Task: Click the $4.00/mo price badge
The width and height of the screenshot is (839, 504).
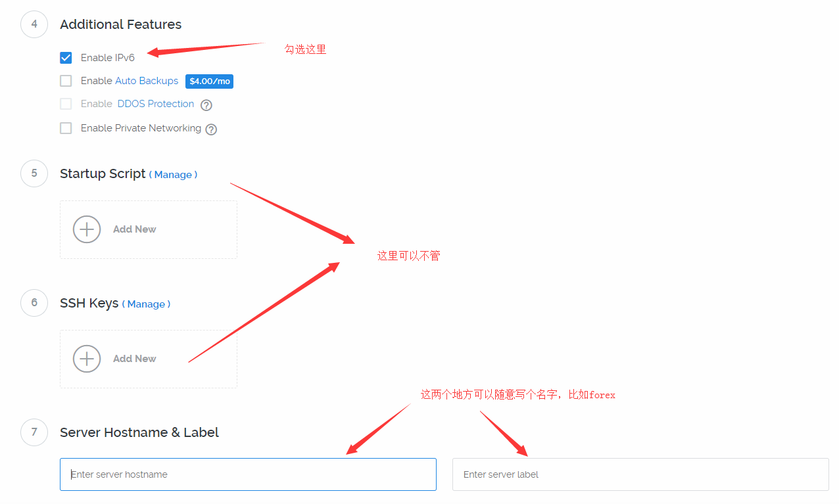Action: tap(209, 81)
